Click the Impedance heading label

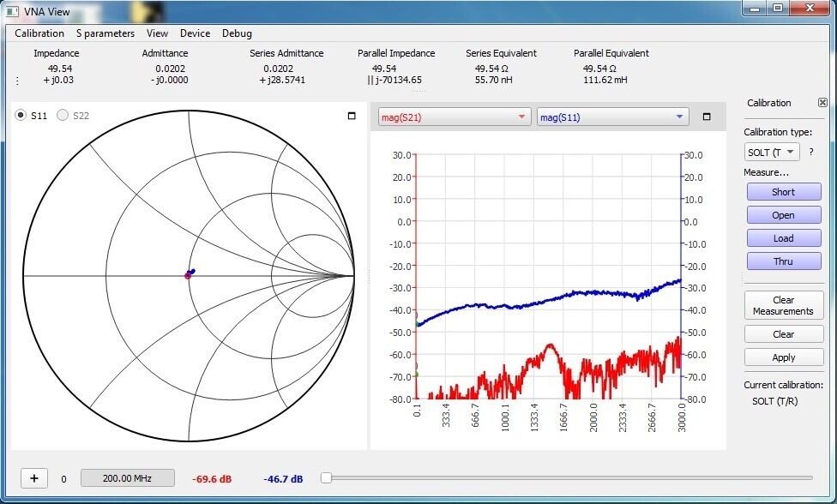click(57, 53)
